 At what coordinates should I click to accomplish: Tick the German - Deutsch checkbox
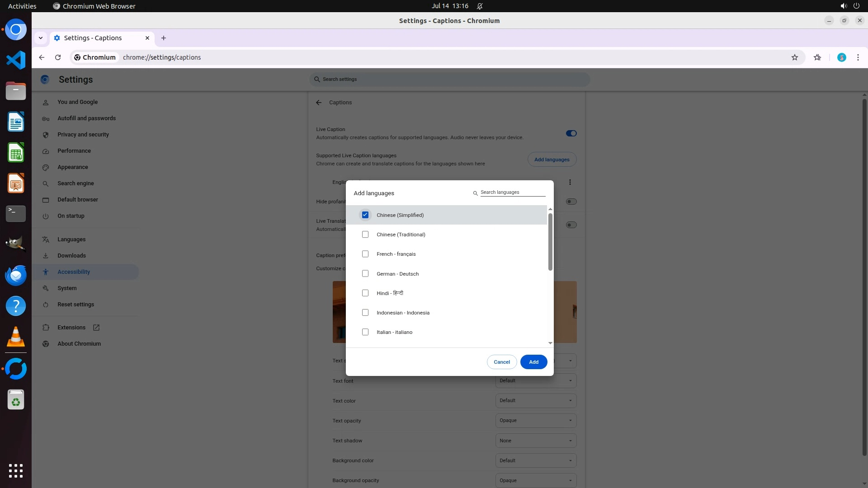coord(365,274)
